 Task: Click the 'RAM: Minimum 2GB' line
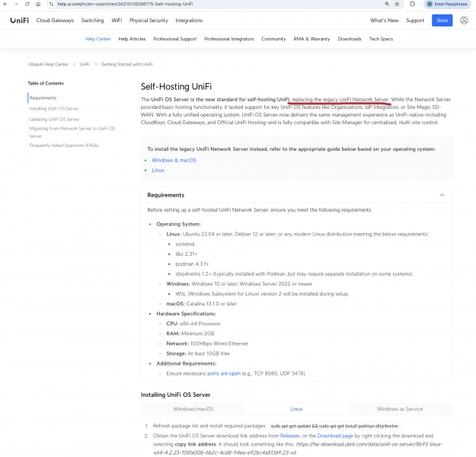pyautogui.click(x=190, y=334)
